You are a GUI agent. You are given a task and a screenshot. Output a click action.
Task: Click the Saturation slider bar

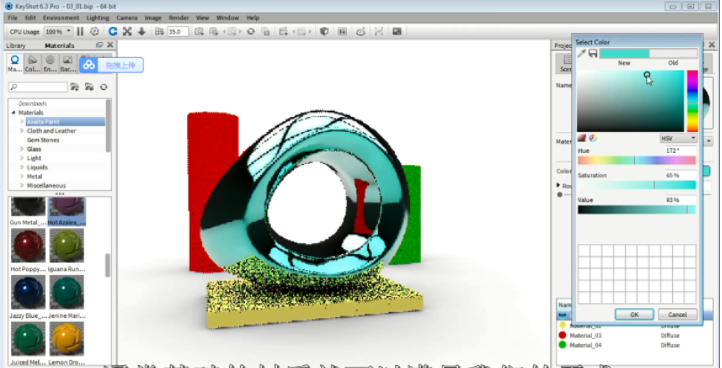[637, 185]
